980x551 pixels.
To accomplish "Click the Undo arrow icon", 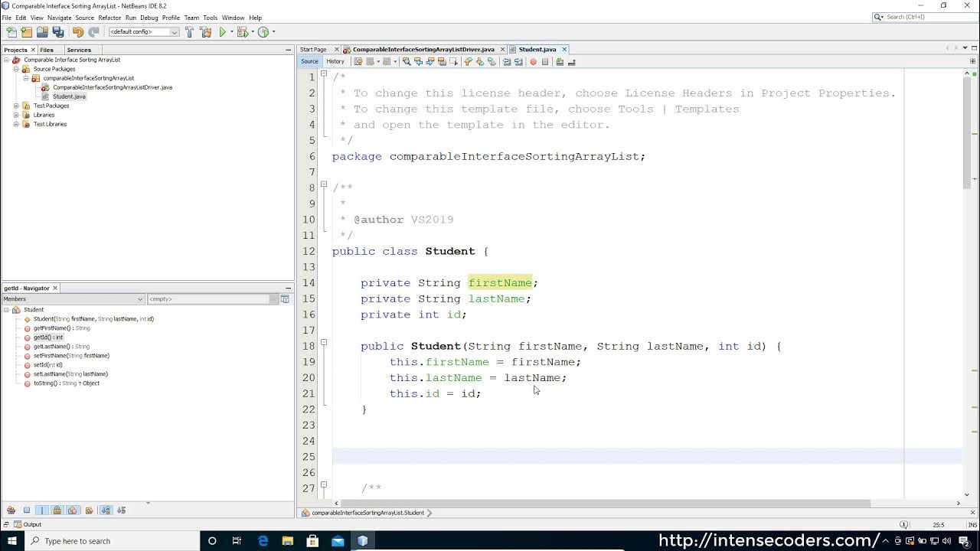I will point(78,32).
